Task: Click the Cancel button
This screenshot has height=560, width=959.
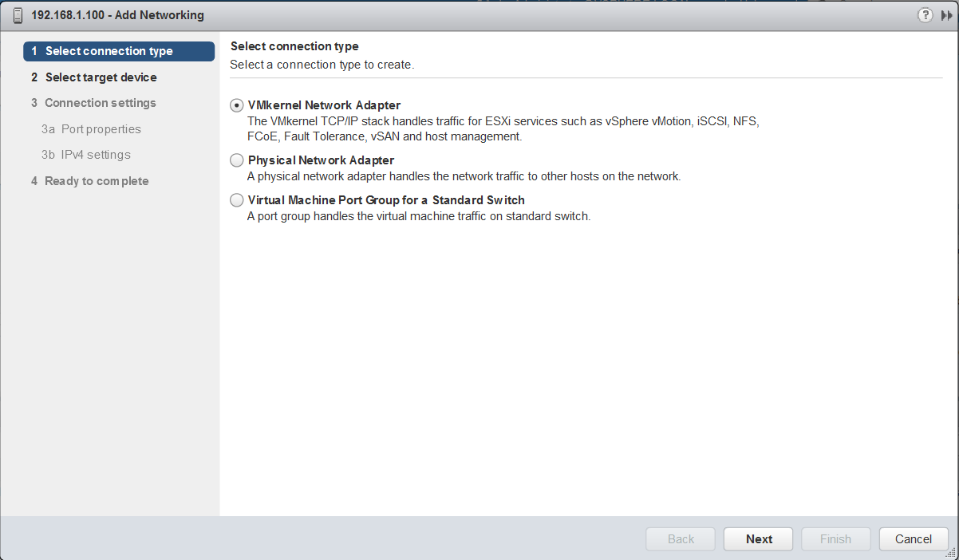Action: (914, 539)
